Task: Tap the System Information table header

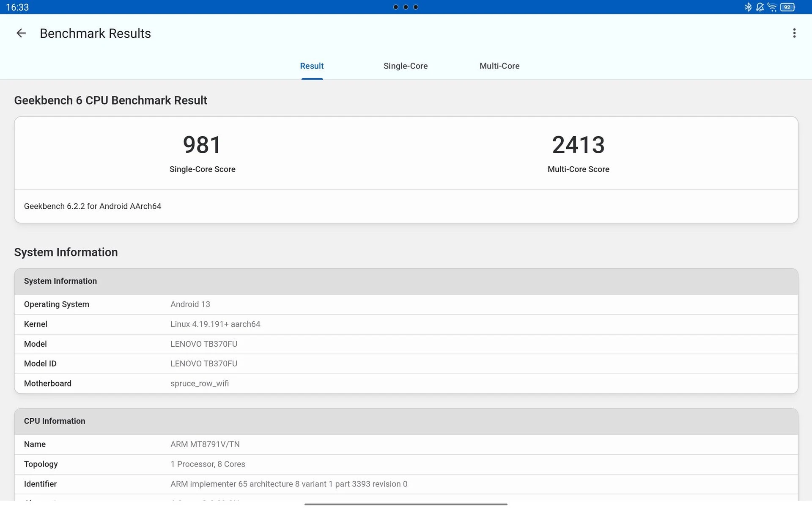Action: click(406, 281)
